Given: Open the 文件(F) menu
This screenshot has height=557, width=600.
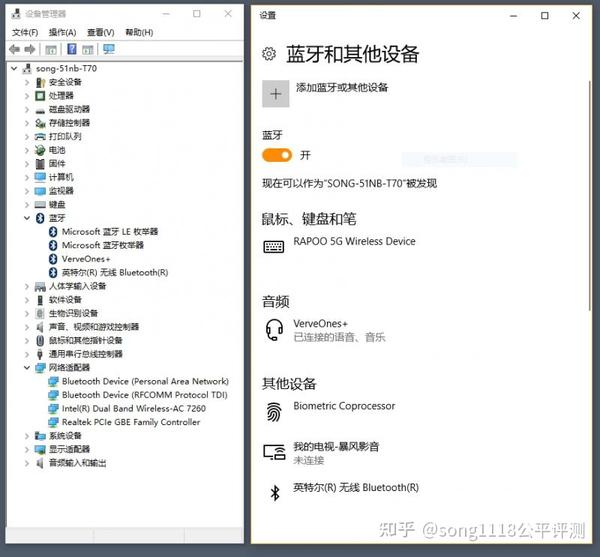Looking at the screenshot, I should coord(25,33).
